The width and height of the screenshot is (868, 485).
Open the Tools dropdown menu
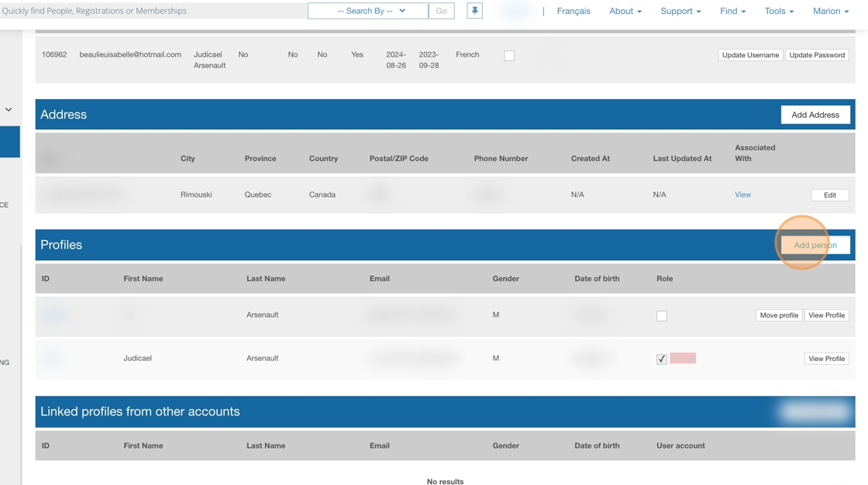778,11
